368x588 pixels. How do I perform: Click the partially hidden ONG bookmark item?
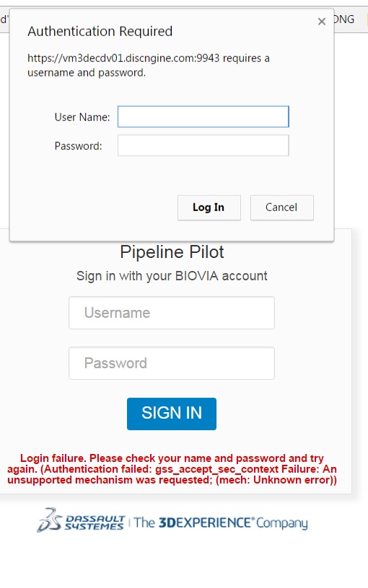tap(344, 19)
